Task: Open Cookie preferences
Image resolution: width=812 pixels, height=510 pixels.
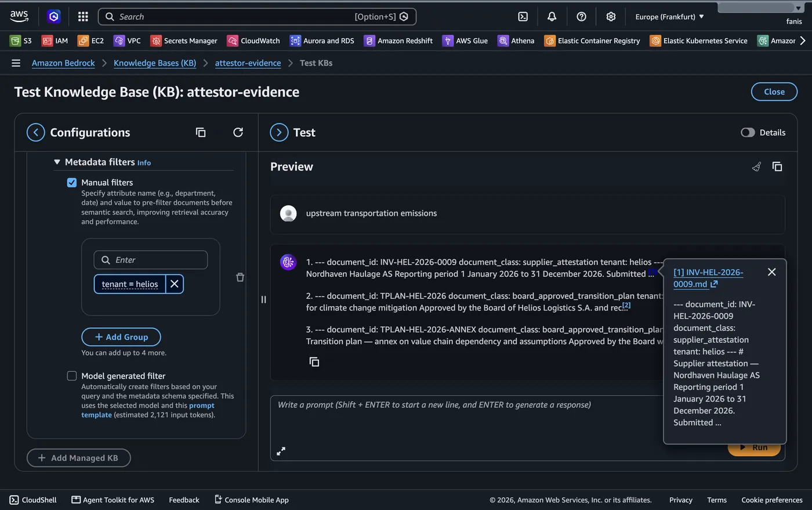Action: [x=771, y=500]
